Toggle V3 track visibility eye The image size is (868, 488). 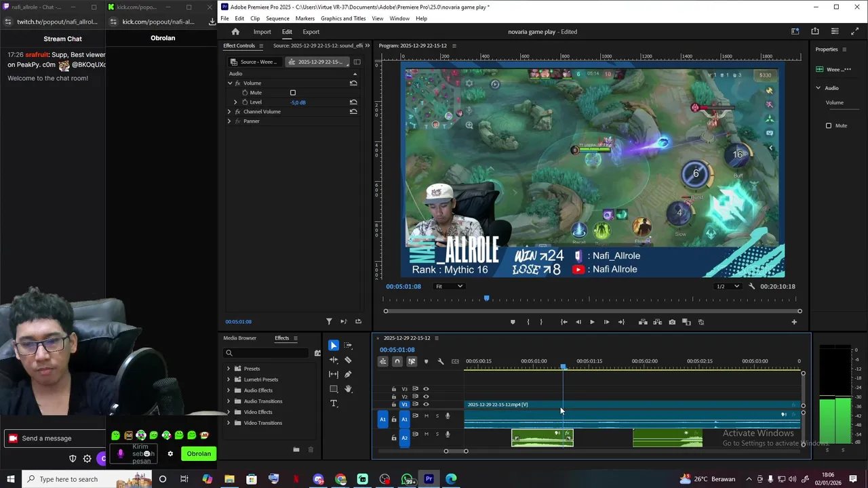(x=426, y=389)
